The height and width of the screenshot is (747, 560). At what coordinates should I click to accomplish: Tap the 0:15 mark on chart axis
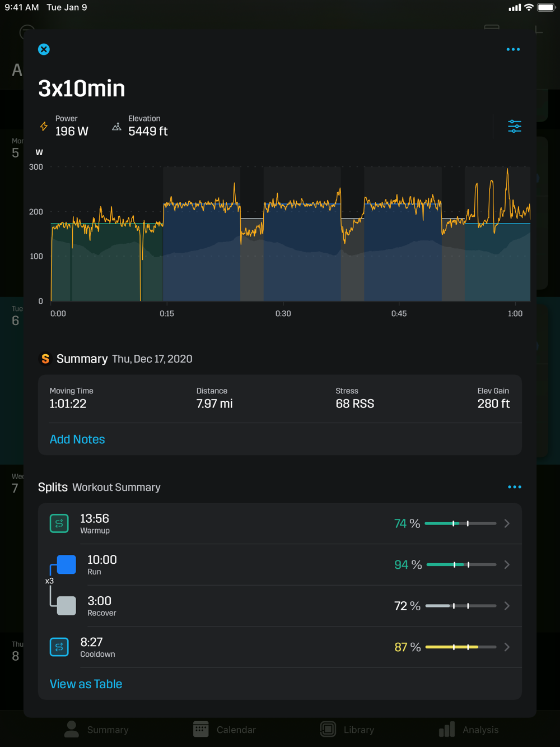(x=167, y=314)
